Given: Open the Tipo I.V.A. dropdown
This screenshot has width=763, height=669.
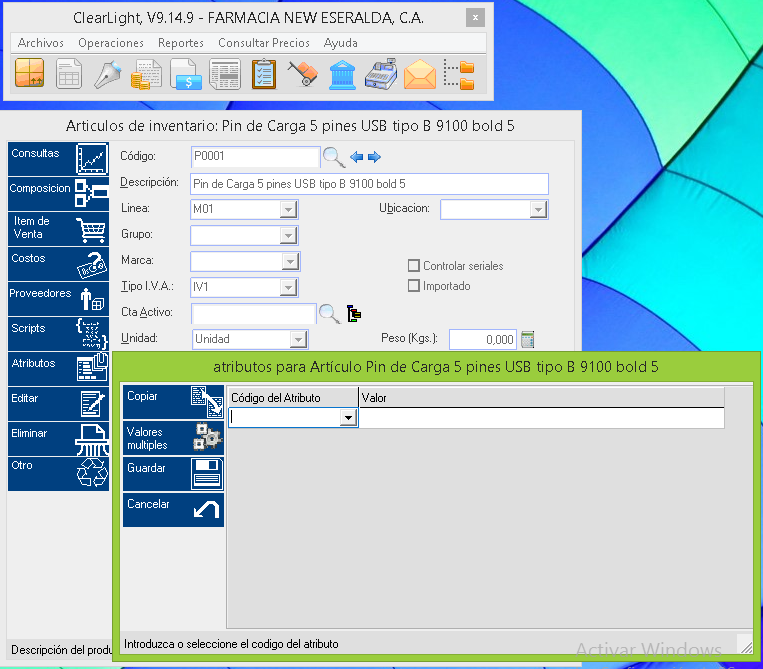Looking at the screenshot, I should [288, 287].
